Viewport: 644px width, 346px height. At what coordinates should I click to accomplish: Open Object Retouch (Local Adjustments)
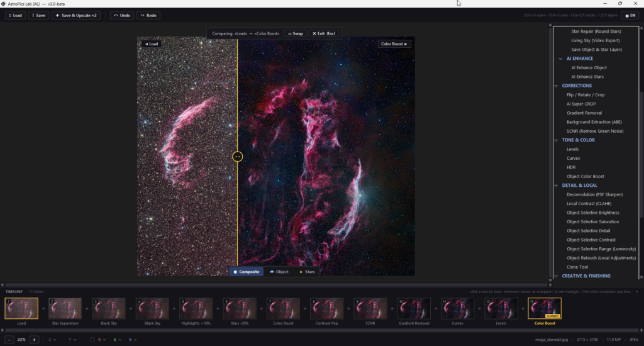[601, 258]
